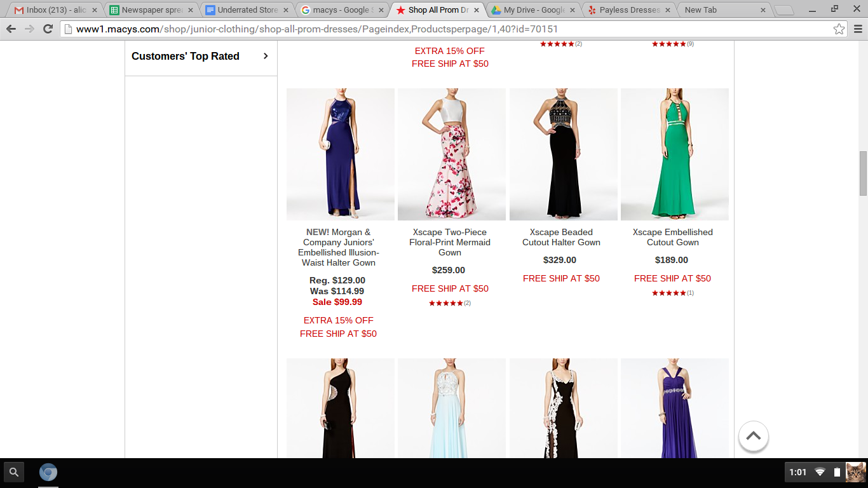Close the Inbox Gmail tab

point(95,10)
